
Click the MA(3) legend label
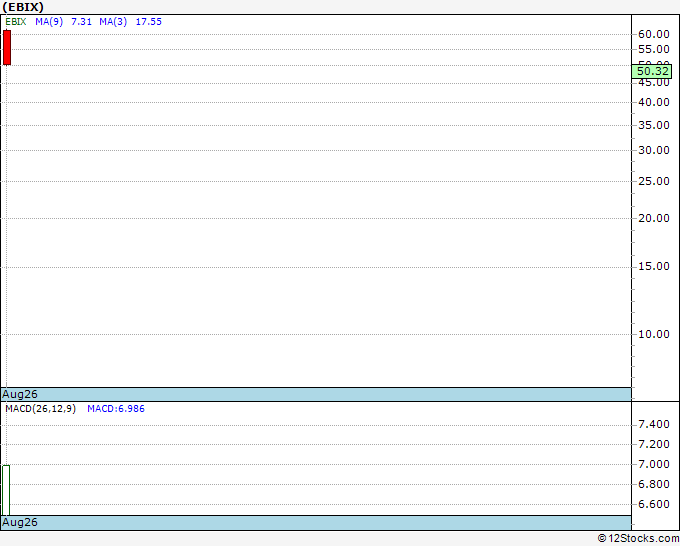pos(113,22)
